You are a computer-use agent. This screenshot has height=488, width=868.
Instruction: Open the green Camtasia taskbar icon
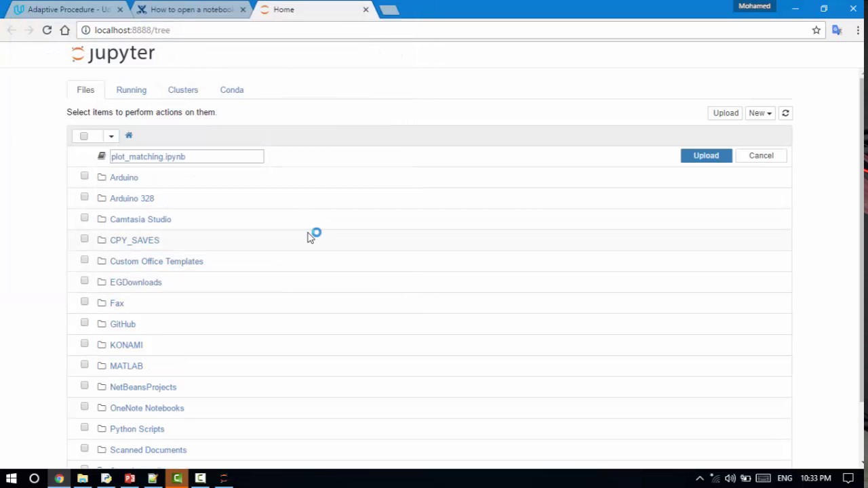pyautogui.click(x=177, y=479)
